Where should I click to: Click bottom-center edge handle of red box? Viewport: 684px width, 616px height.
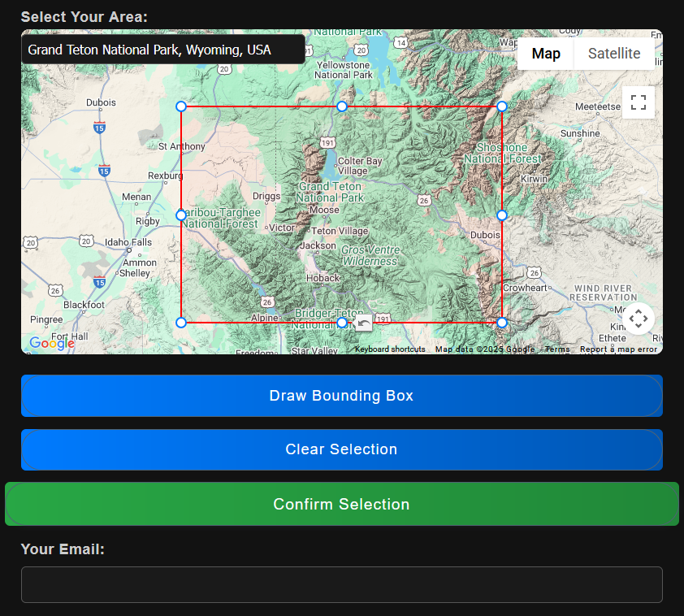point(342,323)
